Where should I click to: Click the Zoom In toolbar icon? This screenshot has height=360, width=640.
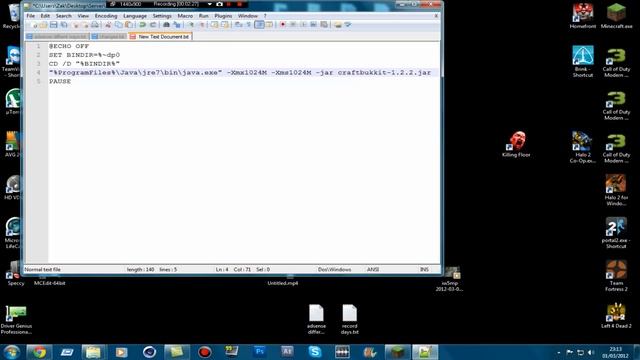(x=190, y=25)
